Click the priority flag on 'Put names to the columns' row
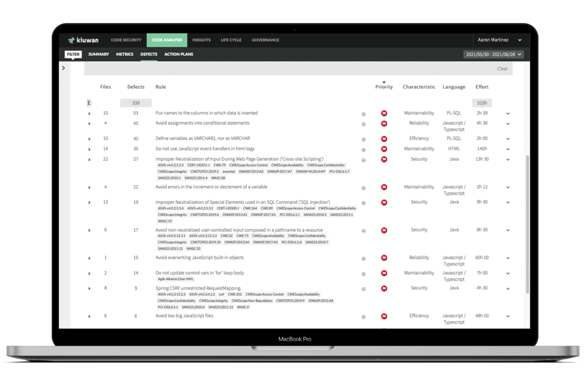Viewport: 588px width, 382px height. pyautogui.click(x=384, y=113)
